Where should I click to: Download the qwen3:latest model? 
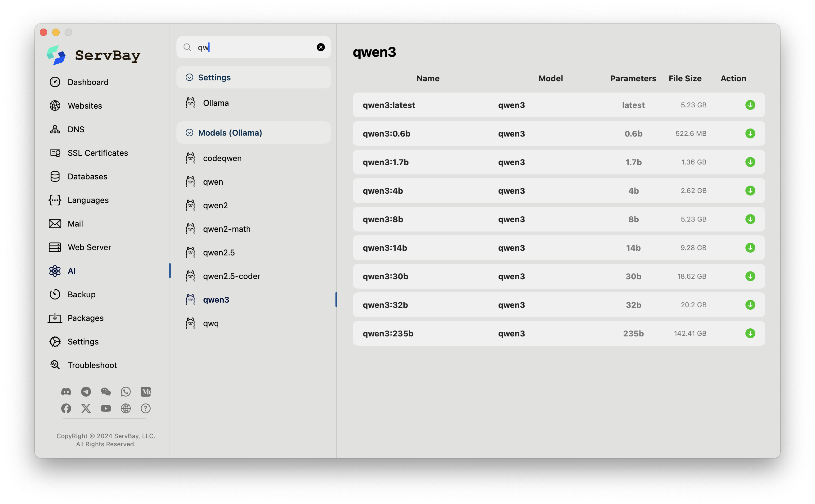click(750, 105)
